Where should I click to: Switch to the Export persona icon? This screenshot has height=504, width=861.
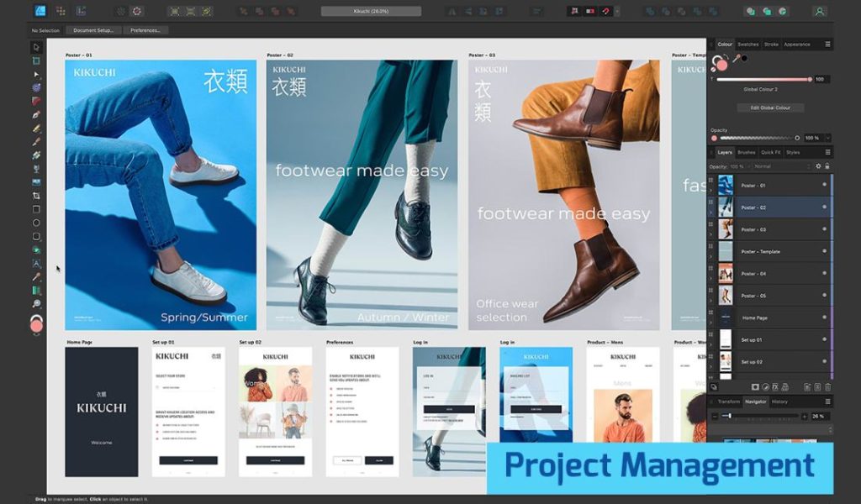[x=81, y=11]
